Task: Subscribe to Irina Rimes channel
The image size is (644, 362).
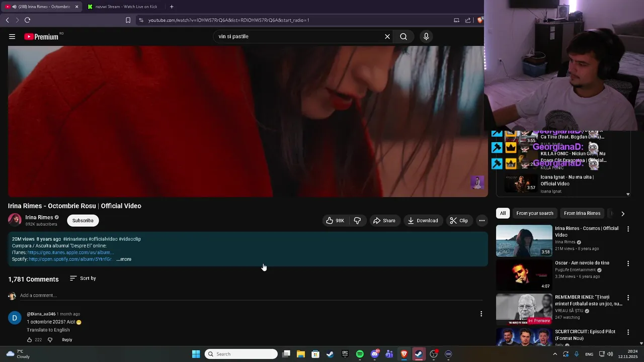Action: [83, 220]
